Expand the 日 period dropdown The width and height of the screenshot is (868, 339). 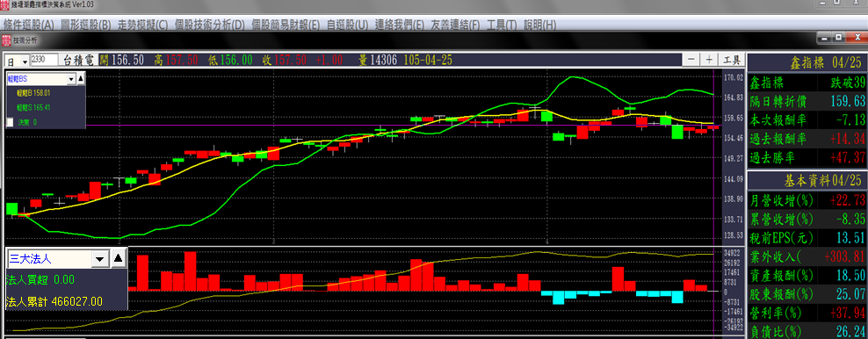(25, 61)
